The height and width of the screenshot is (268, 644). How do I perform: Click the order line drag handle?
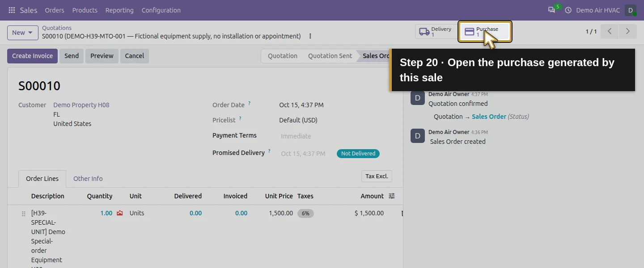pyautogui.click(x=23, y=214)
